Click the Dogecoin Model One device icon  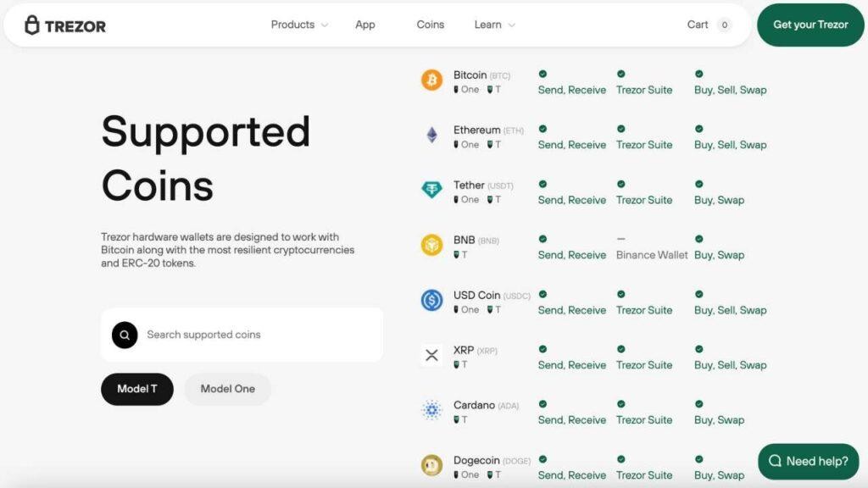pyautogui.click(x=456, y=474)
